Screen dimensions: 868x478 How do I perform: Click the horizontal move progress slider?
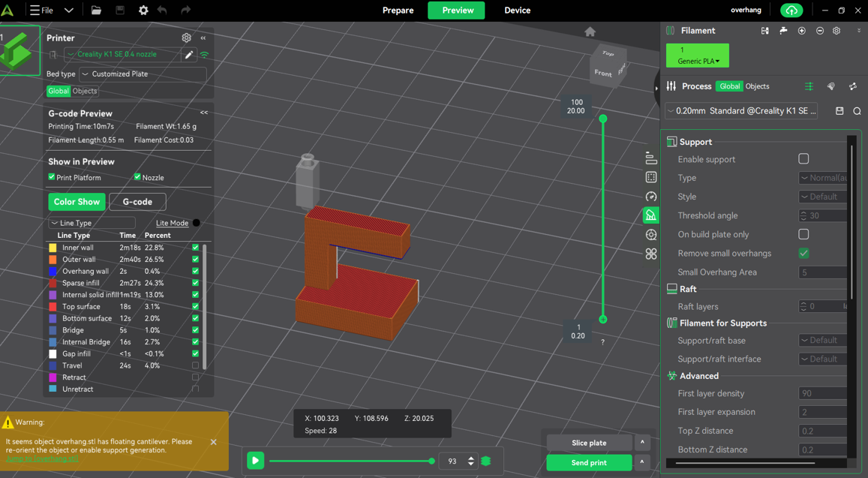pos(351,461)
